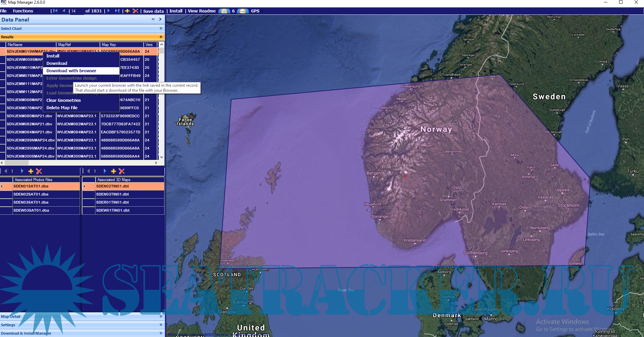Click red X delete record icon in top toolbar

point(135,11)
